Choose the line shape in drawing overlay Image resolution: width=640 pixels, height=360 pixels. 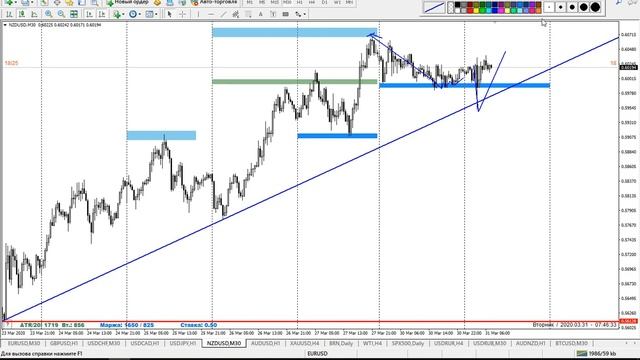[x=434, y=7]
